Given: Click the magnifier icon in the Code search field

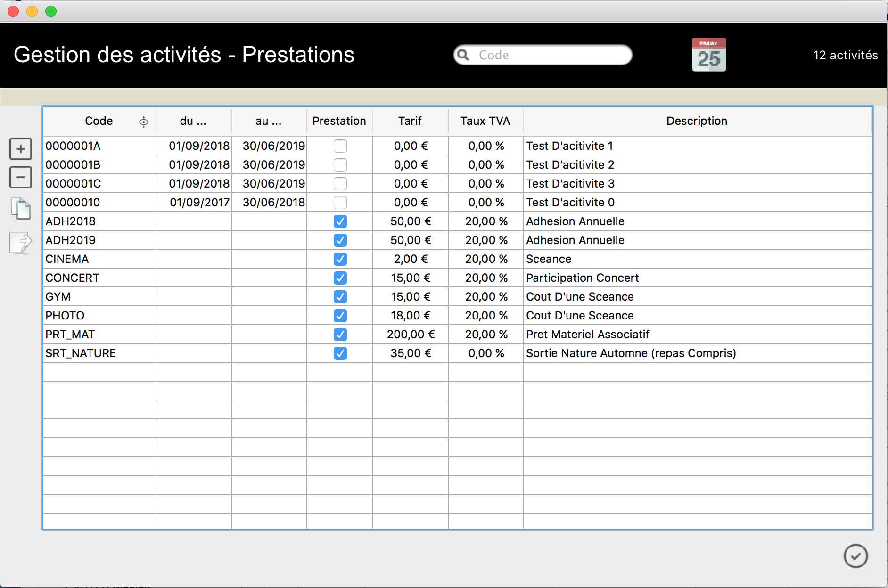Looking at the screenshot, I should click(x=464, y=55).
